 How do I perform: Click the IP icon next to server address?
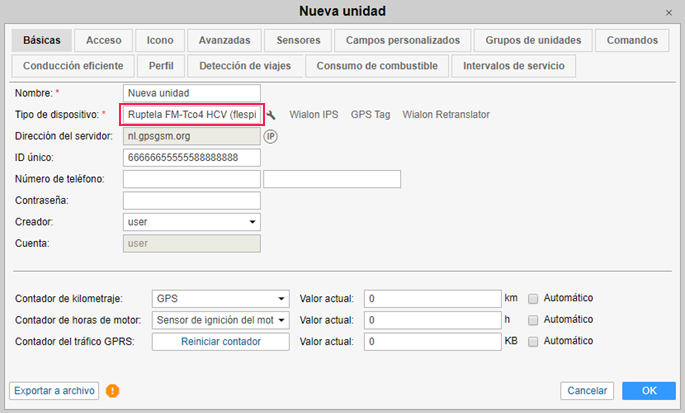(270, 136)
